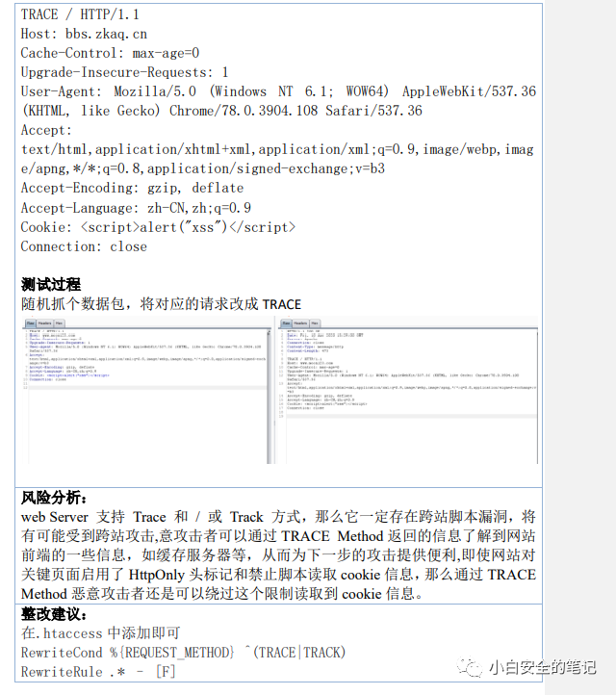Image resolution: width=616 pixels, height=695 pixels.
Task: Click the Cookie script alert xss line
Action: pyautogui.click(x=158, y=227)
